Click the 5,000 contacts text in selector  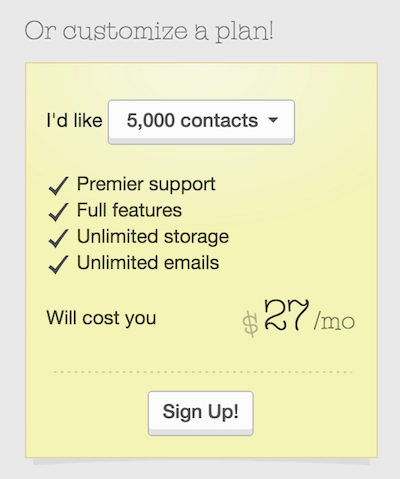(192, 120)
